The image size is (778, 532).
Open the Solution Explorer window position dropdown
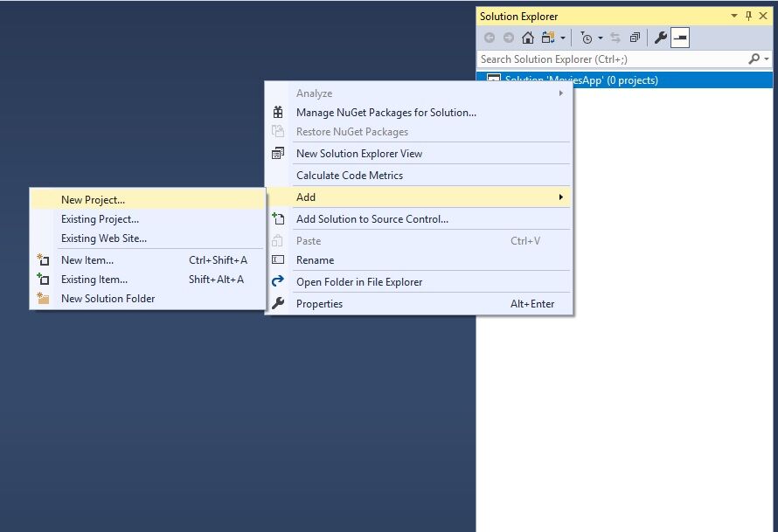tap(734, 16)
